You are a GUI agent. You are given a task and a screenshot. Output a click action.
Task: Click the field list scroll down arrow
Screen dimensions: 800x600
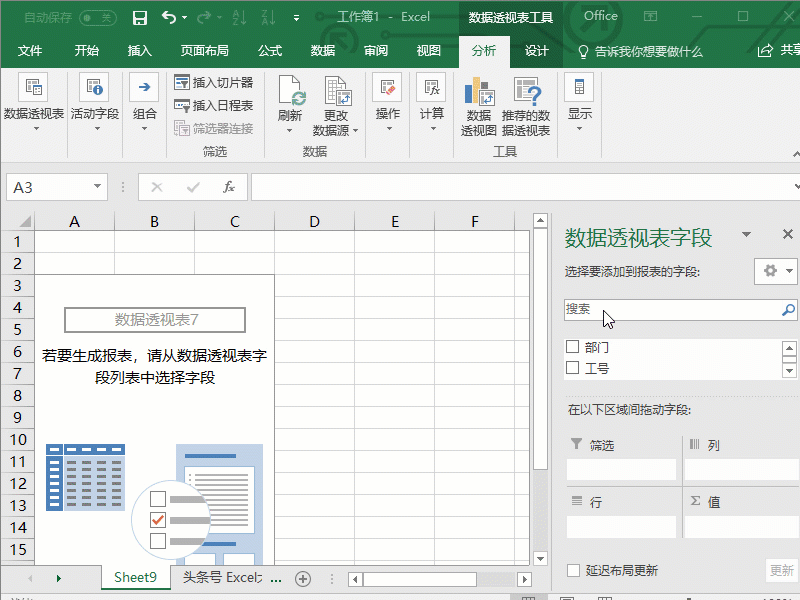click(x=789, y=371)
